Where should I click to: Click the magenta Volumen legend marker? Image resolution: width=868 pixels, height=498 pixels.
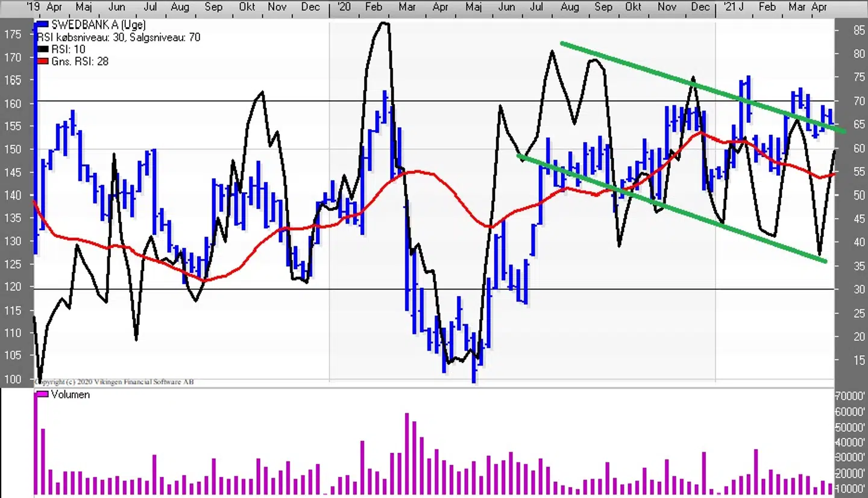[x=42, y=394]
